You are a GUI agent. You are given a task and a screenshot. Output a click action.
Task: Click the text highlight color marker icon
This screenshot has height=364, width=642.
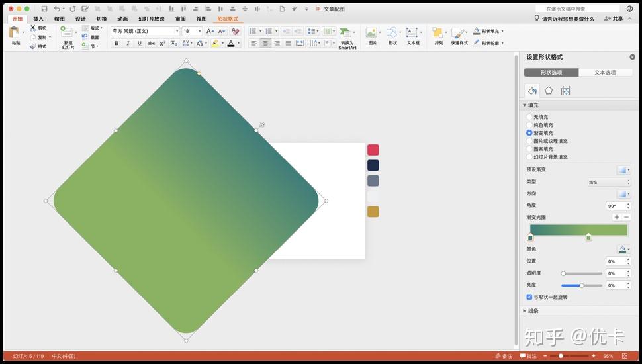215,43
